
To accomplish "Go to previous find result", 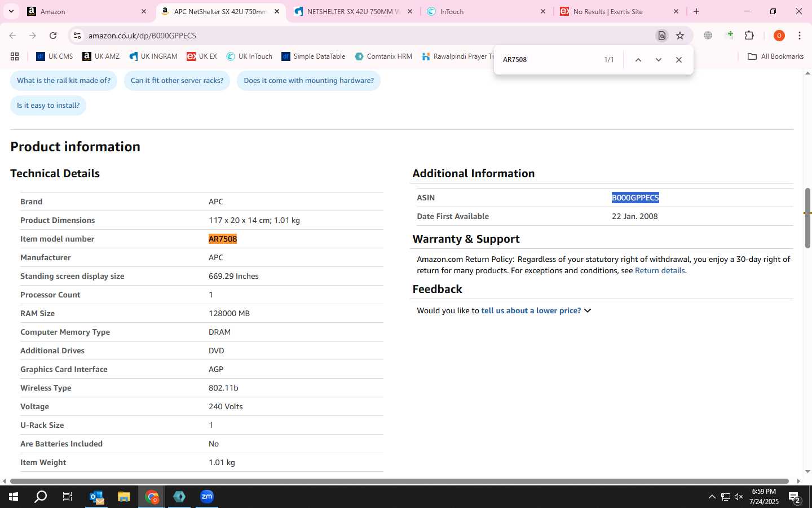I will pos(638,60).
